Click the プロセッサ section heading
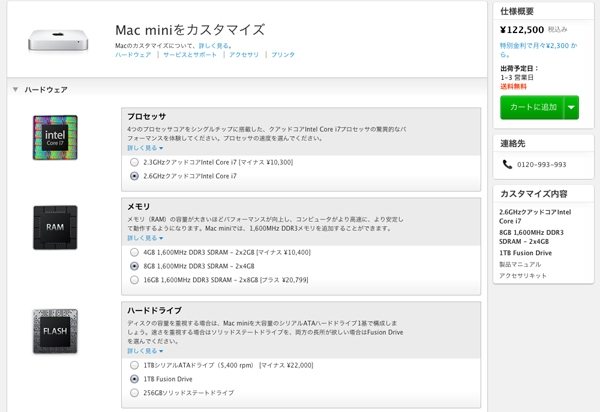Viewport: 600px width, 412px height. pos(147,116)
